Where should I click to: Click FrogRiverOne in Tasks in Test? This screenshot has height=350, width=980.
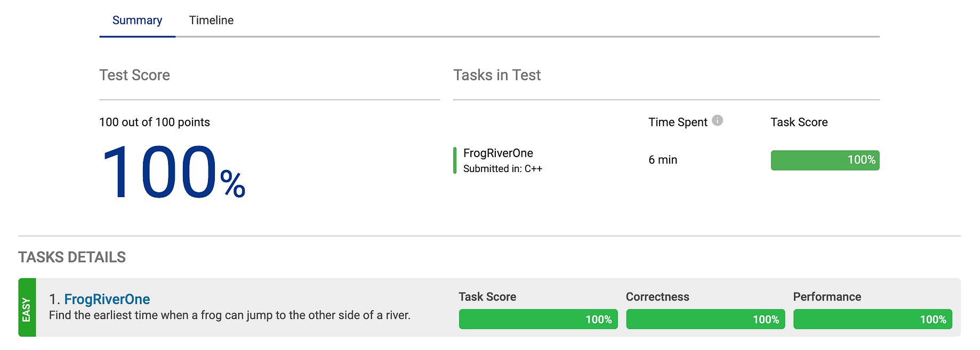coord(498,153)
